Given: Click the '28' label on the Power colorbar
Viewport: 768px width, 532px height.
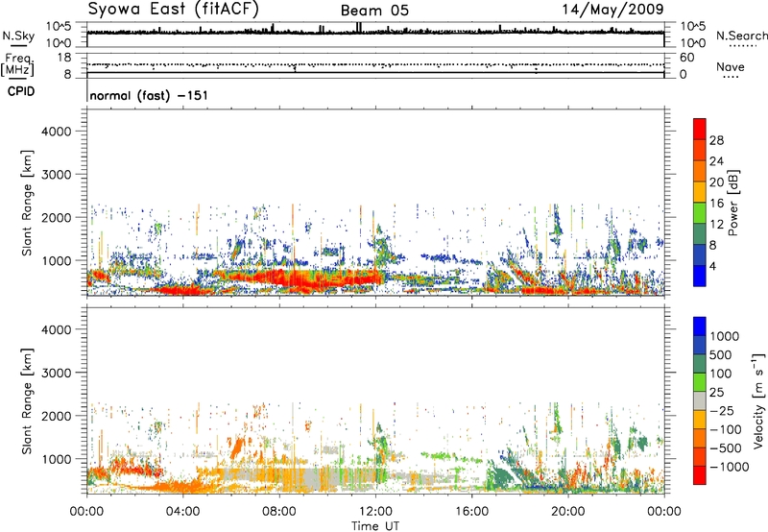Looking at the screenshot, I should click(716, 140).
